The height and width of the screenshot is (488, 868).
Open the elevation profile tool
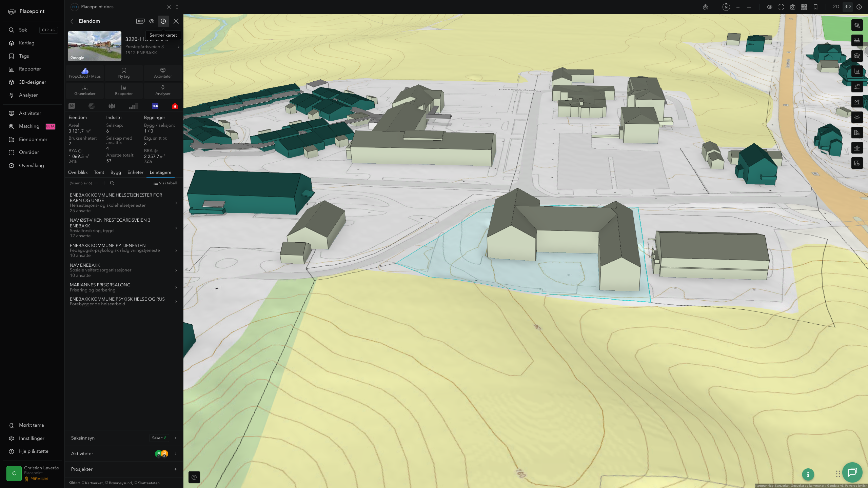857,102
